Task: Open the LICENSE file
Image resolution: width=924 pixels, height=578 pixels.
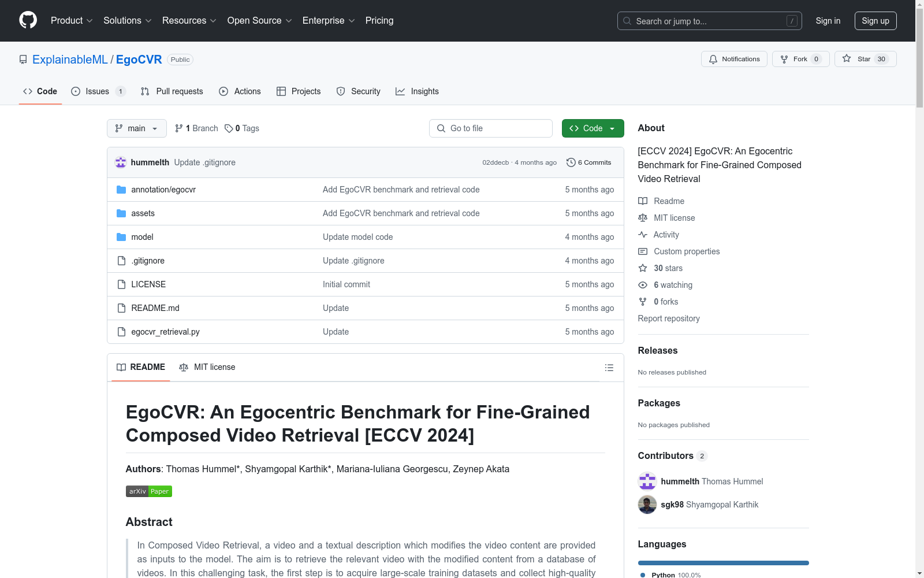Action: point(148,284)
